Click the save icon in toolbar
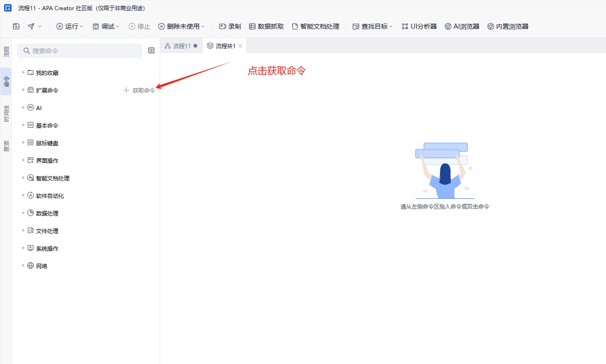606x364 pixels. [16, 26]
